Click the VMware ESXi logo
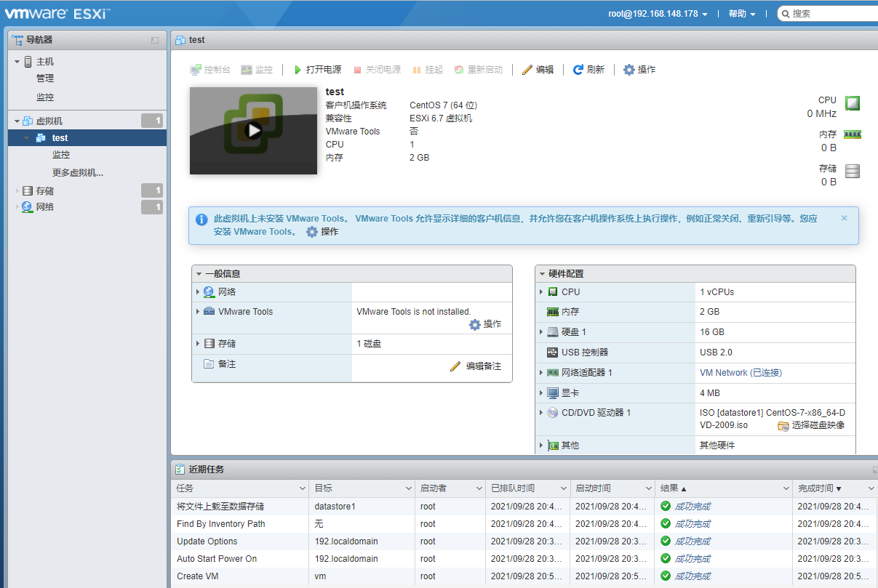 coord(58,13)
